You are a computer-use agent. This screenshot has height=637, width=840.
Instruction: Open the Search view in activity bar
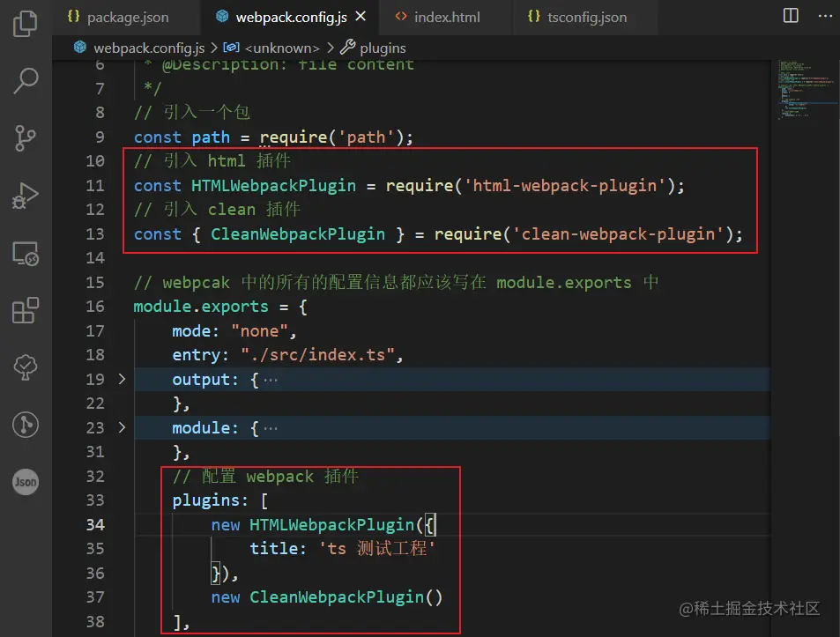(x=26, y=81)
